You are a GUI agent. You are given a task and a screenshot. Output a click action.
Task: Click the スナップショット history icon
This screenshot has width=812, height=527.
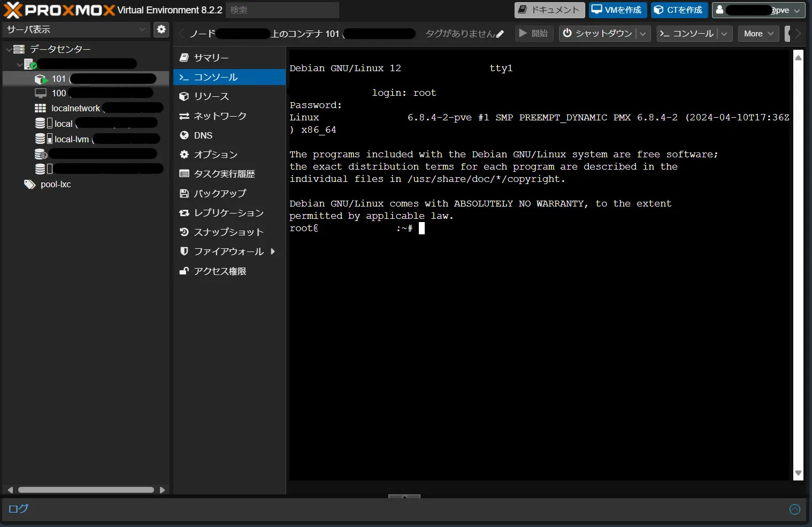184,232
